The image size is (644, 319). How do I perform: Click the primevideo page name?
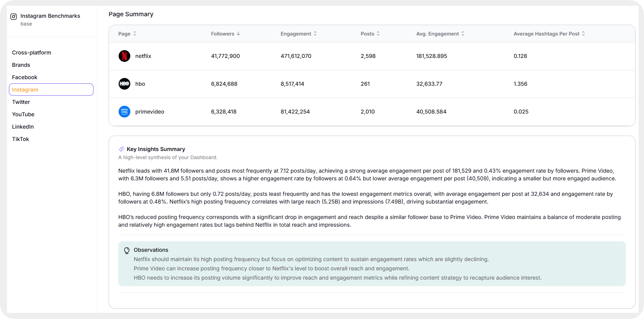150,112
